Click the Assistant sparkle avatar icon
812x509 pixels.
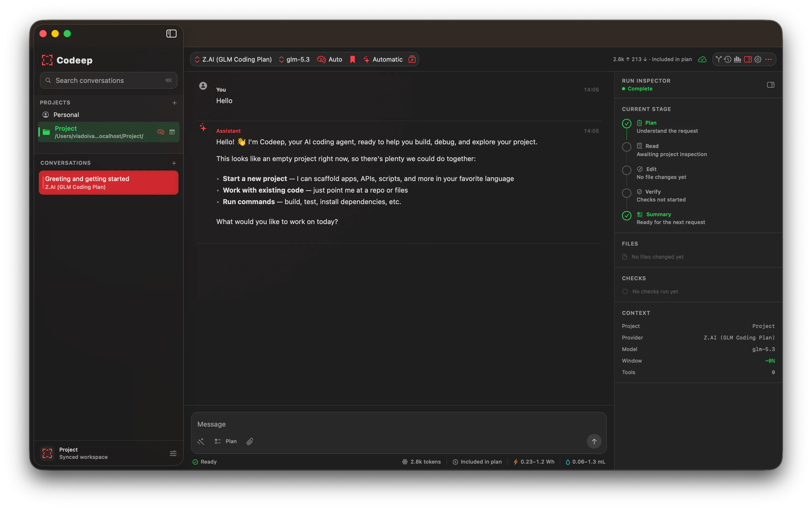203,127
